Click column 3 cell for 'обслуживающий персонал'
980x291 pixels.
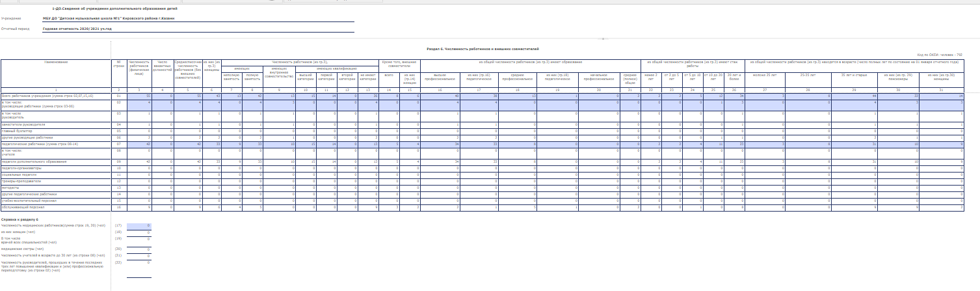(x=139, y=208)
